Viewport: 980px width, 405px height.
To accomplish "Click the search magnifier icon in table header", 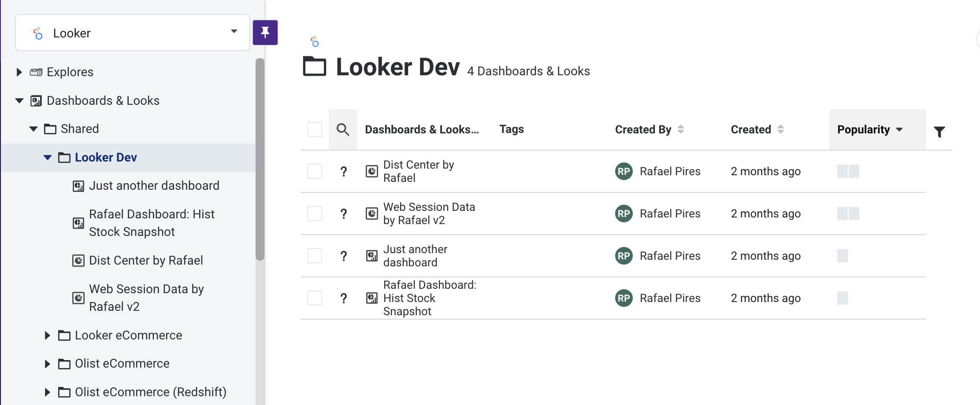I will coord(343,129).
